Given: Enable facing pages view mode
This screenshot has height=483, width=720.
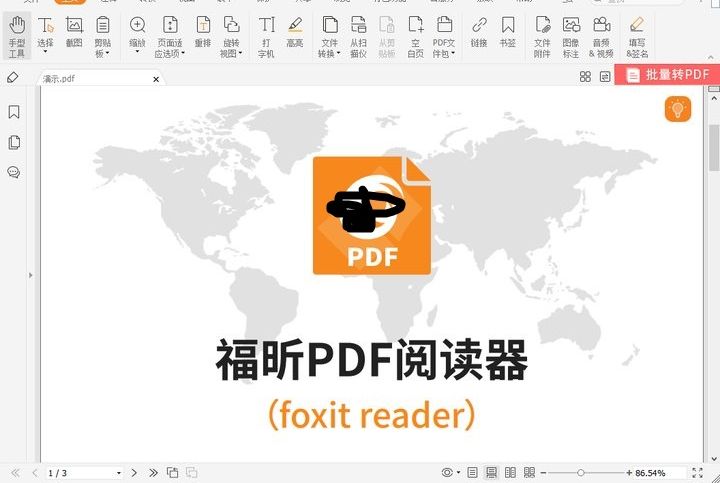Looking at the screenshot, I should (x=510, y=472).
